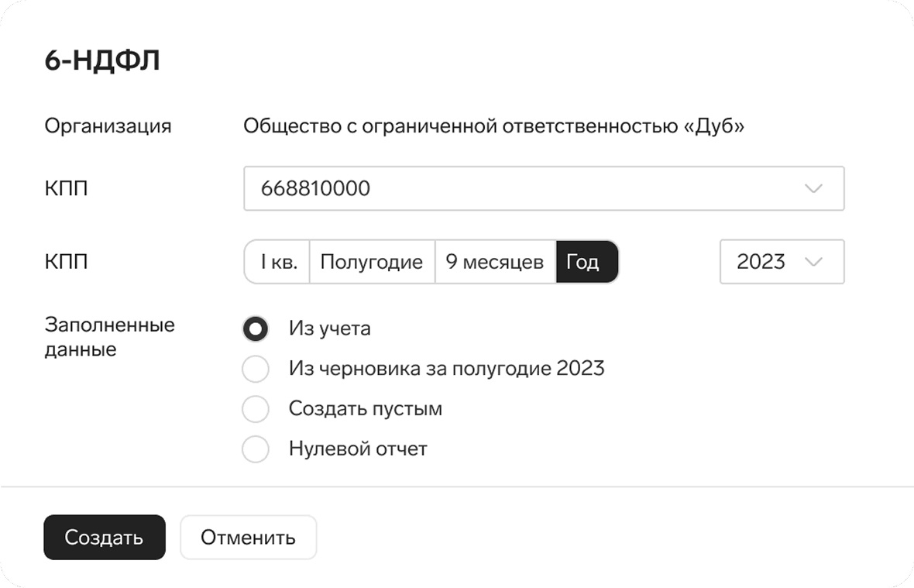
Task: Click the "Заполненные данные" label
Action: coord(111,337)
